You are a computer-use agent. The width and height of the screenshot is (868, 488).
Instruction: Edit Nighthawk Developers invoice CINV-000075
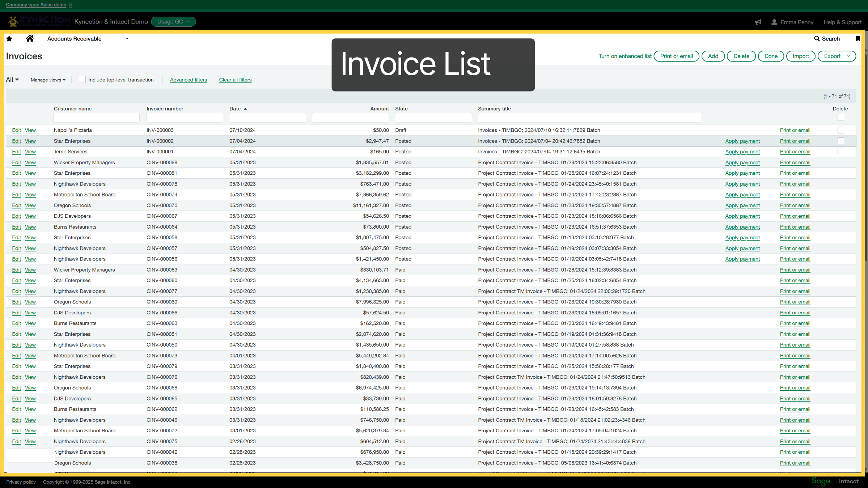(17, 442)
